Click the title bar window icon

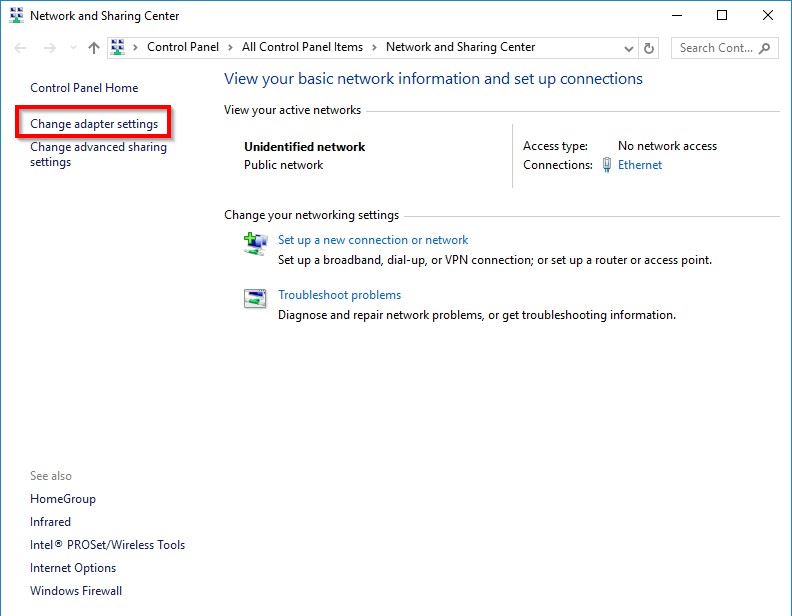coord(16,15)
